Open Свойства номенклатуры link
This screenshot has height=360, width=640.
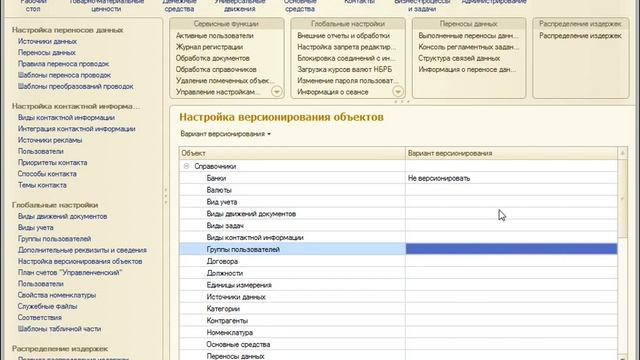tap(57, 295)
